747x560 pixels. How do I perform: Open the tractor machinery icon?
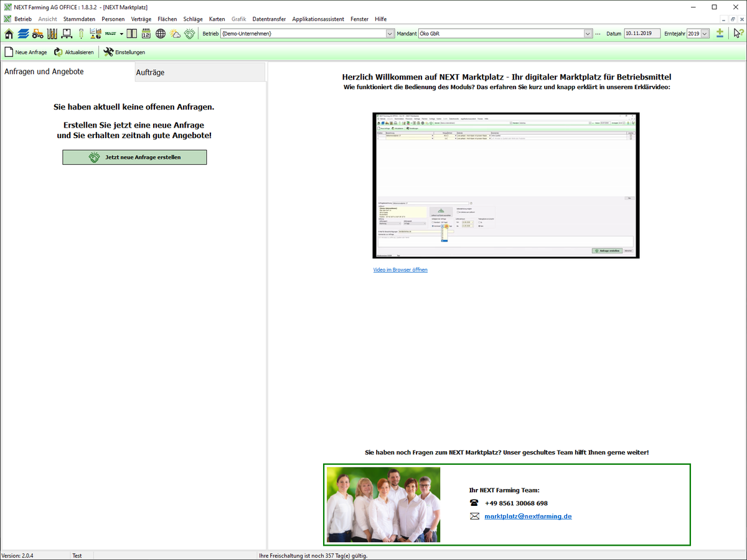tap(38, 34)
